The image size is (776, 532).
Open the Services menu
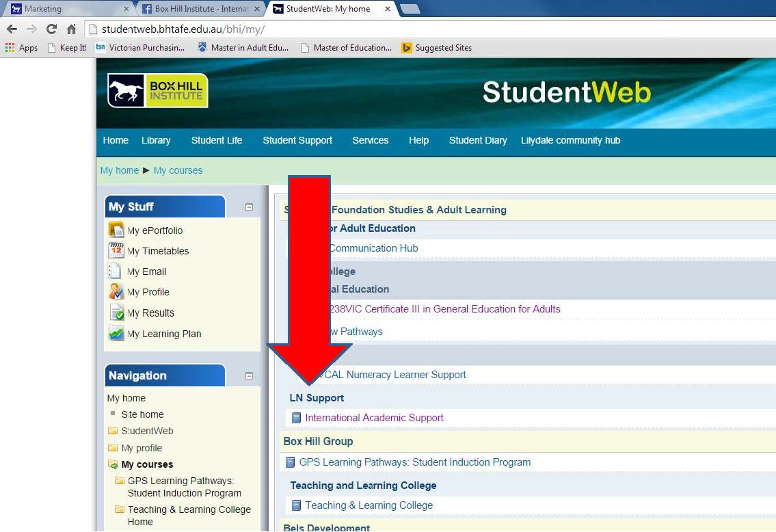click(370, 141)
